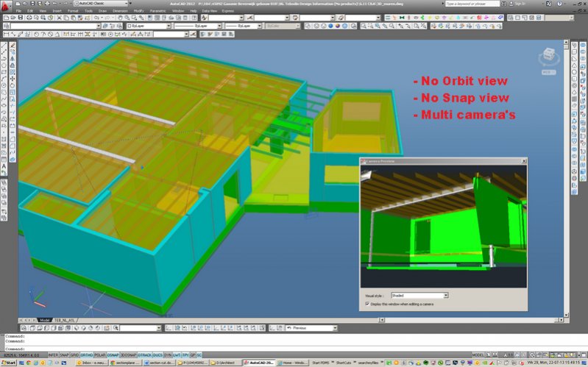The width and height of the screenshot is (588, 367).
Task: Click the Zoom Window icon in the Zoom toolbar
Action: tap(364, 26)
